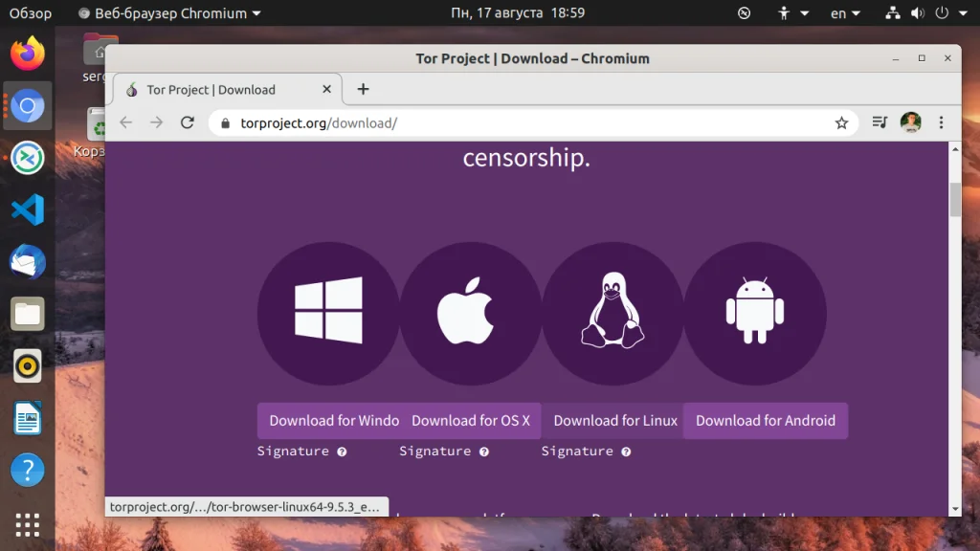Screen dimensions: 980x551
Task: Expand Веб-браузер Chromium app menu
Action: tap(169, 13)
